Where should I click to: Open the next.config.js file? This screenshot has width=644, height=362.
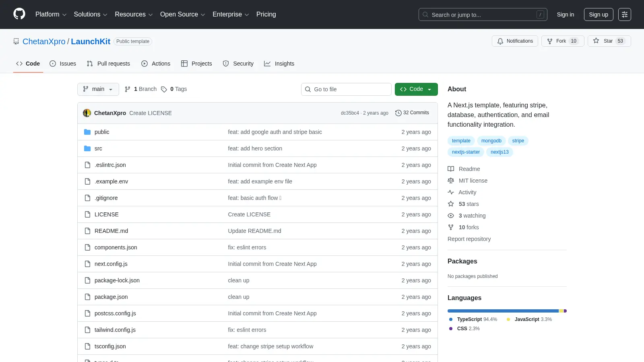[x=111, y=264]
